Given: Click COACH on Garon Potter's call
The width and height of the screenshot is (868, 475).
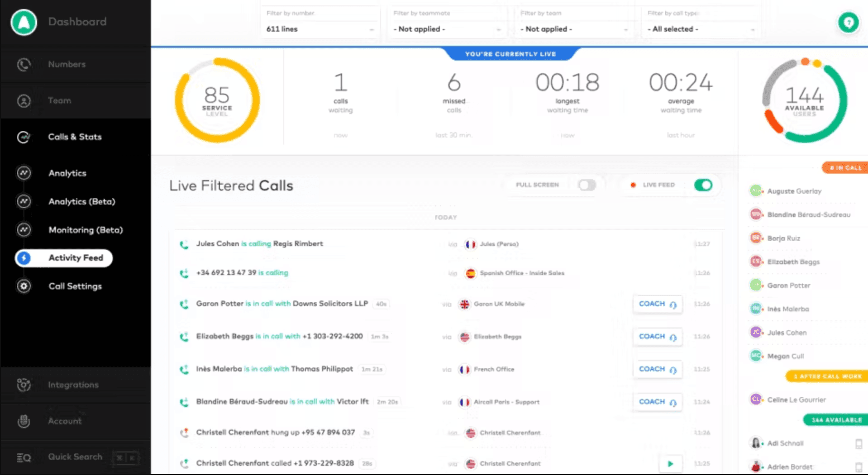Looking at the screenshot, I should 657,304.
